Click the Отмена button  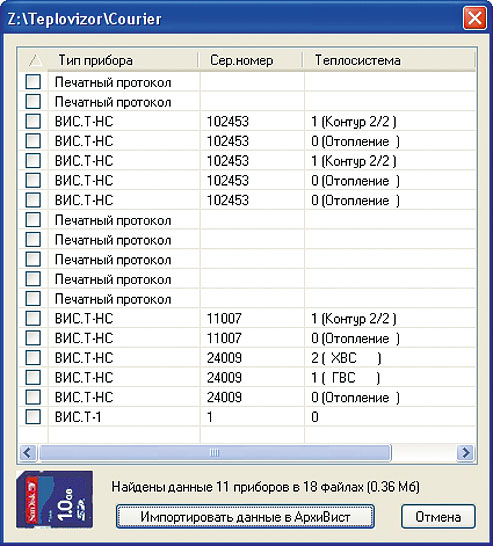(x=438, y=517)
